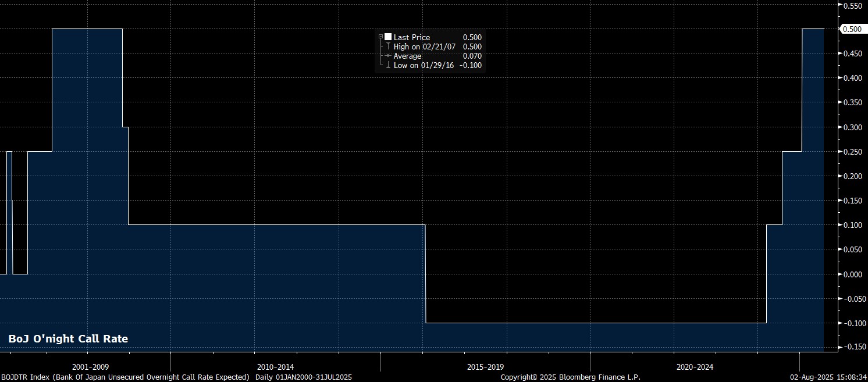The width and height of the screenshot is (868, 382).
Task: Click the 0.050 y-axis tick label
Action: (x=854, y=249)
